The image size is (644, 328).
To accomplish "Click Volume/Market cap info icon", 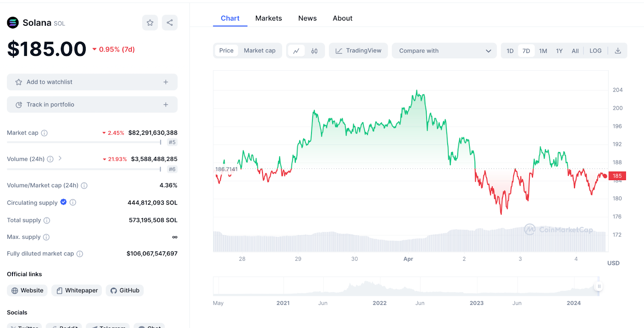I will pyautogui.click(x=84, y=185).
